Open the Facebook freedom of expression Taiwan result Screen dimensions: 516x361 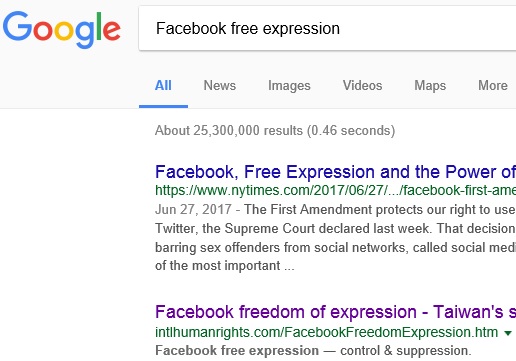(x=335, y=312)
